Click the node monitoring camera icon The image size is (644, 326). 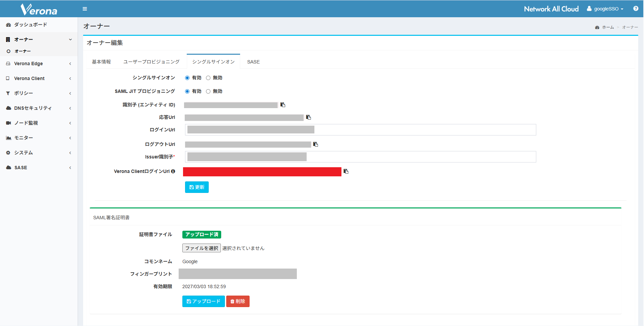pos(8,123)
